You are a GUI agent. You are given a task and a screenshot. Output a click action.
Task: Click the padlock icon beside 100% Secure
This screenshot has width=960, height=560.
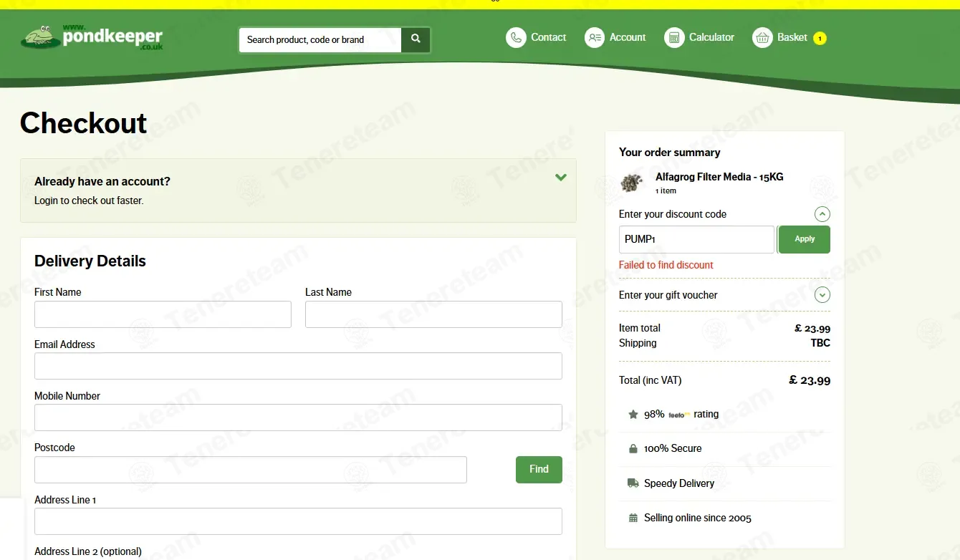pos(633,449)
